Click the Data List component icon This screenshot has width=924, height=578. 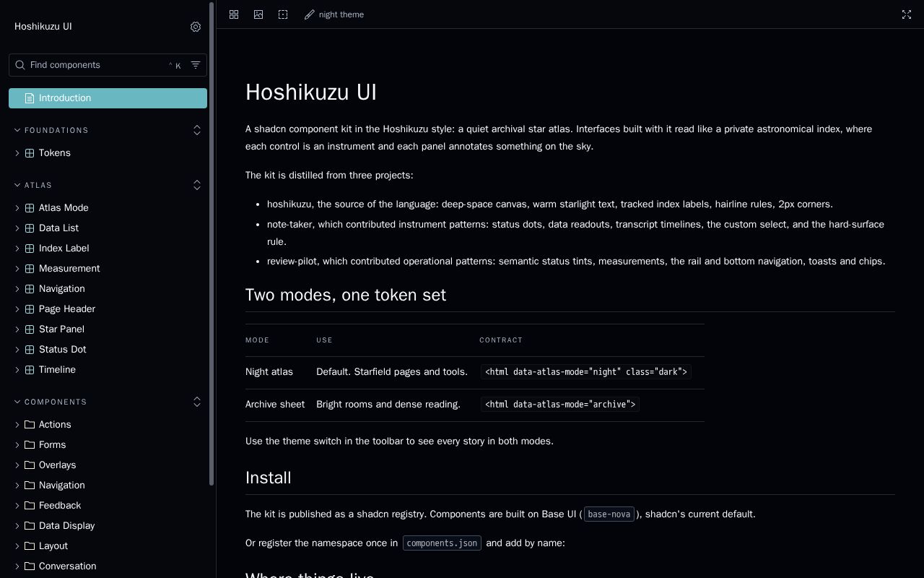[x=30, y=228]
